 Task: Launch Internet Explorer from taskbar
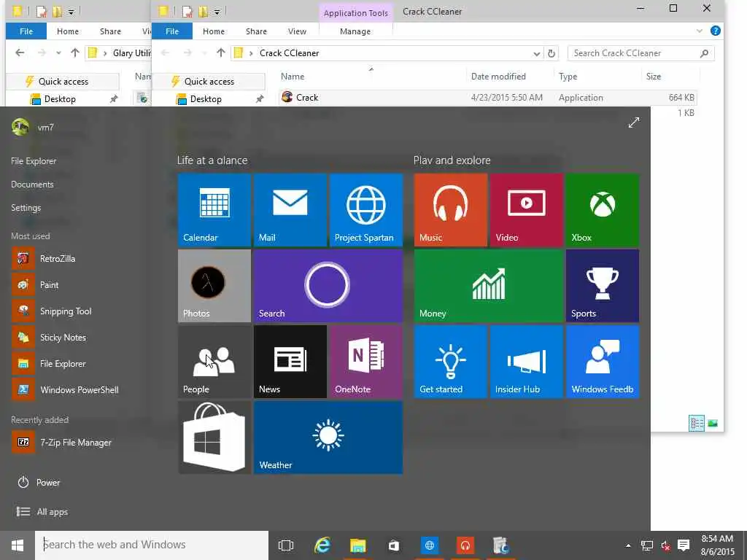(x=322, y=545)
